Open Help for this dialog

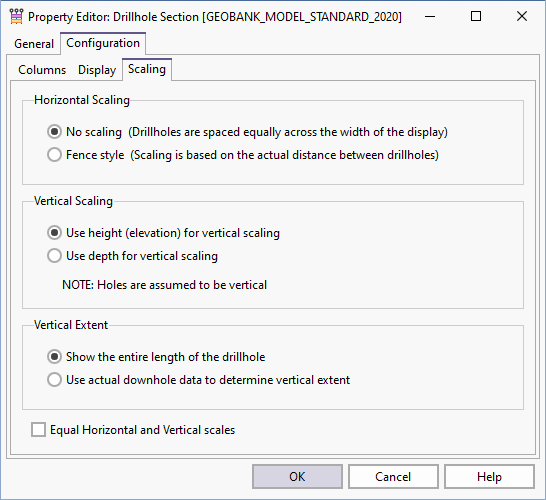pyautogui.click(x=489, y=477)
